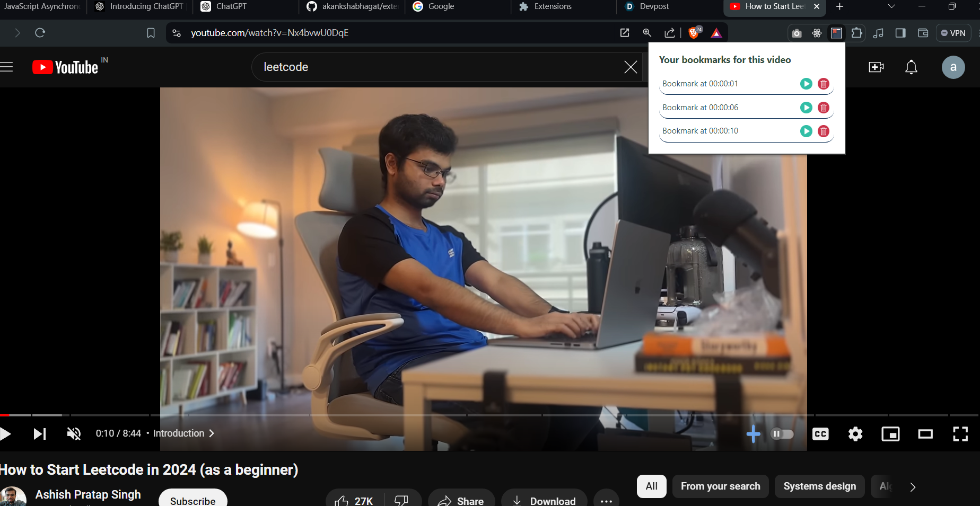
Task: Enter fullscreen mode
Action: click(x=960, y=434)
